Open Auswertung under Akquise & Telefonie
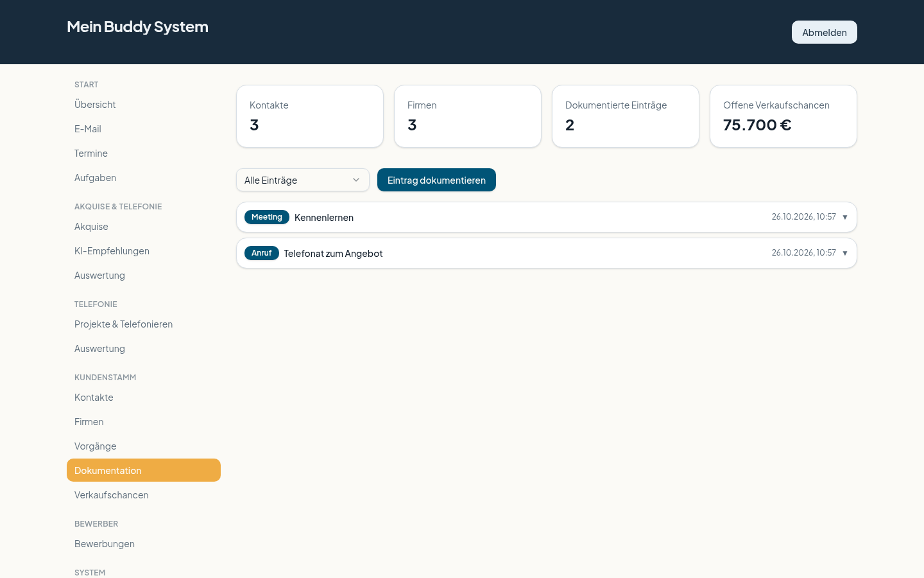Screen dimensions: 924x578 [x=144, y=275]
